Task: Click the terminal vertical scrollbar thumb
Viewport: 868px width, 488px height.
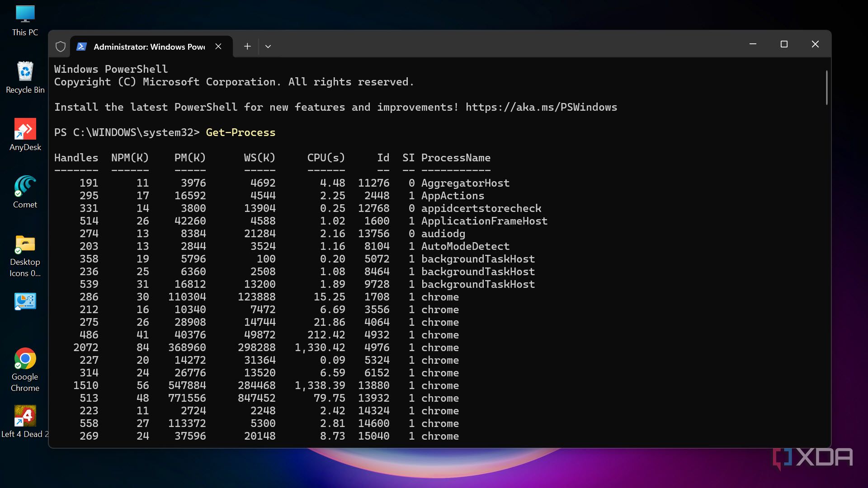Action: coord(826,88)
